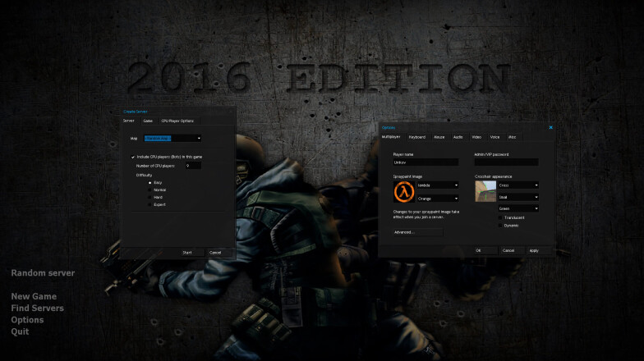Click Cancel in Options dialog
Screen dimensions: 644x361
513,251
